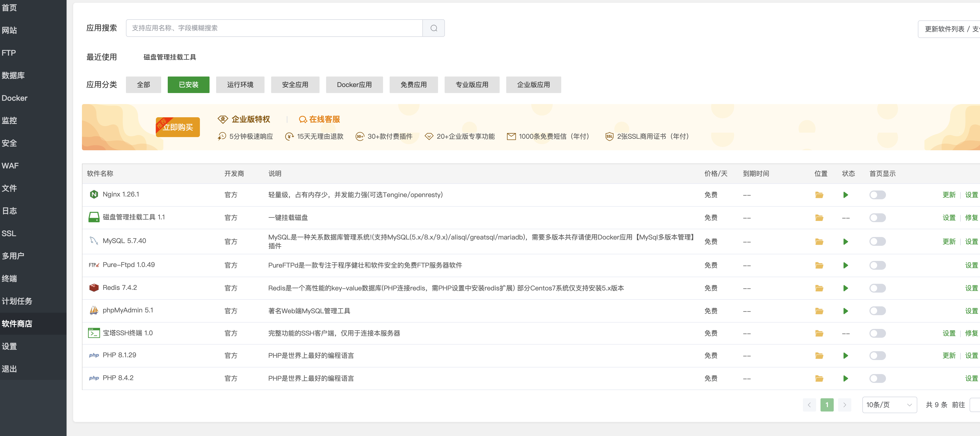Click Nginx running status play icon
Viewport: 980px width, 436px height.
(845, 195)
